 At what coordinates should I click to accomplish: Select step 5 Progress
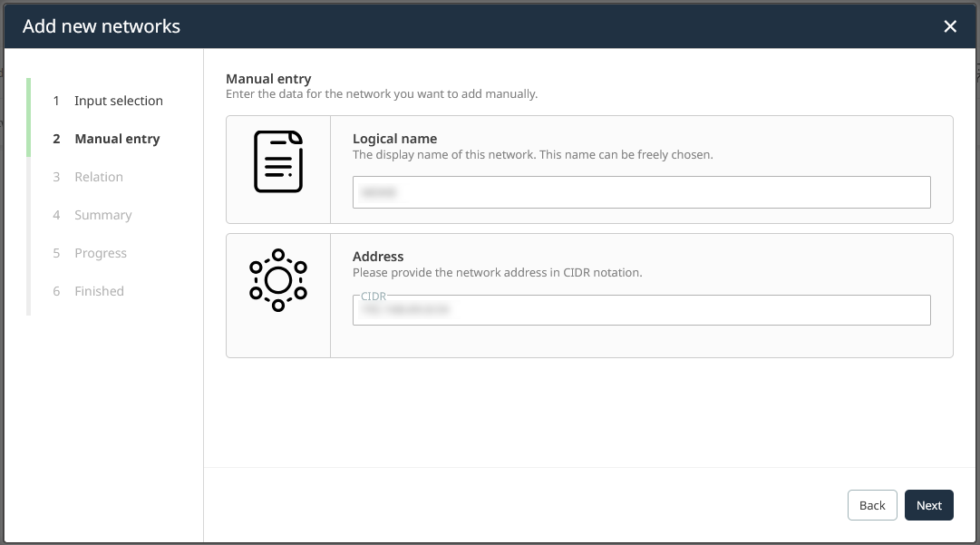tap(100, 253)
